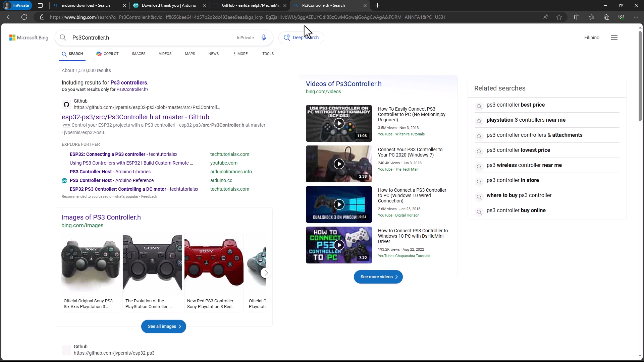Add this page to favorites

coord(559,17)
